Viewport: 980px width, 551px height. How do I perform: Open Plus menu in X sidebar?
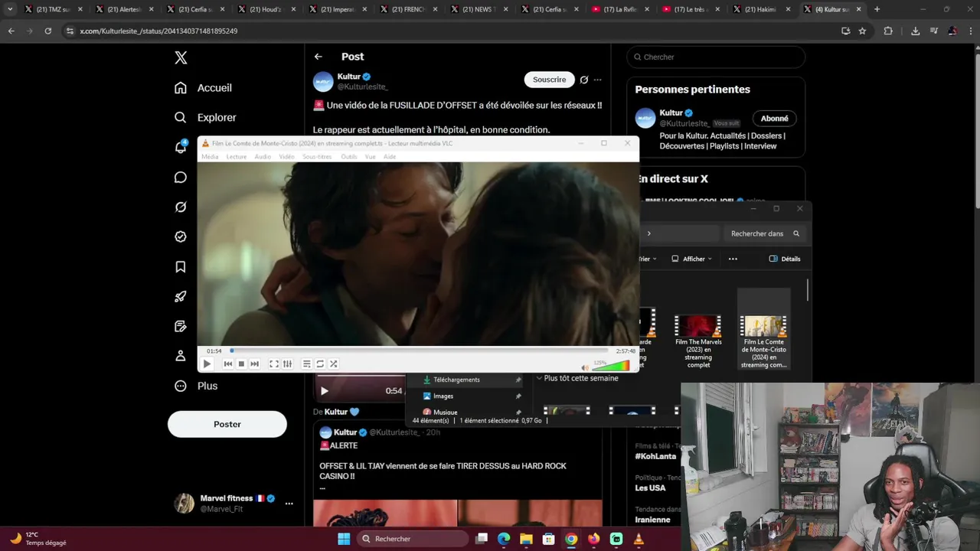[x=196, y=386]
